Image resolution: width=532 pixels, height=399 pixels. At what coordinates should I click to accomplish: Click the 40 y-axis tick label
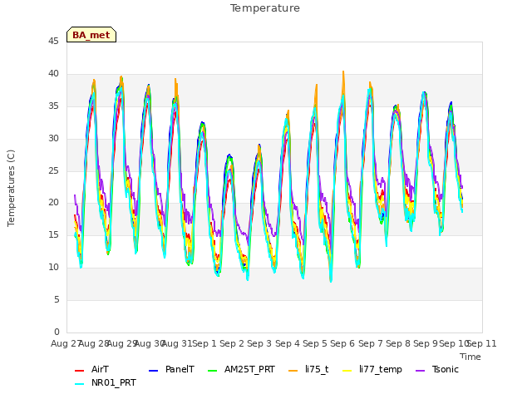(x=53, y=73)
